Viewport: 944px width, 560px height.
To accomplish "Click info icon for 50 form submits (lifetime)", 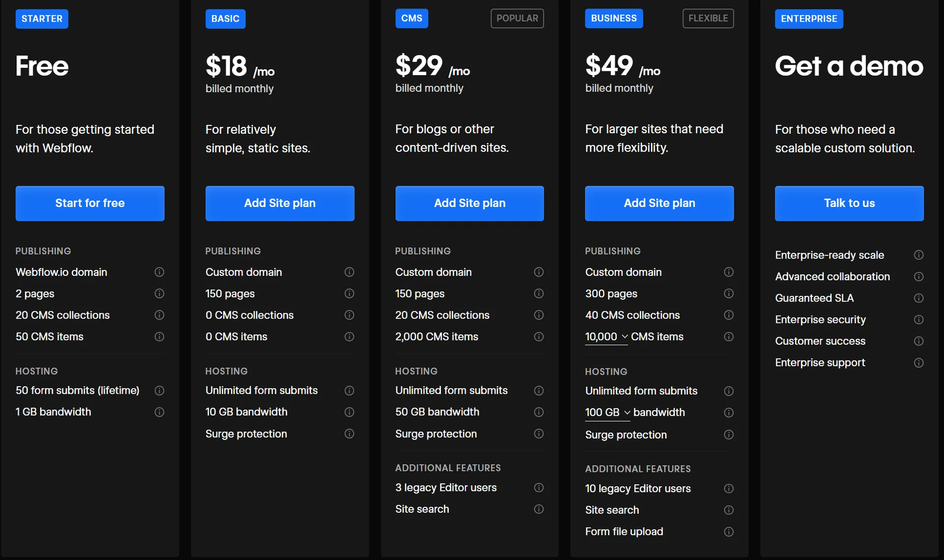I will pyautogui.click(x=159, y=390).
